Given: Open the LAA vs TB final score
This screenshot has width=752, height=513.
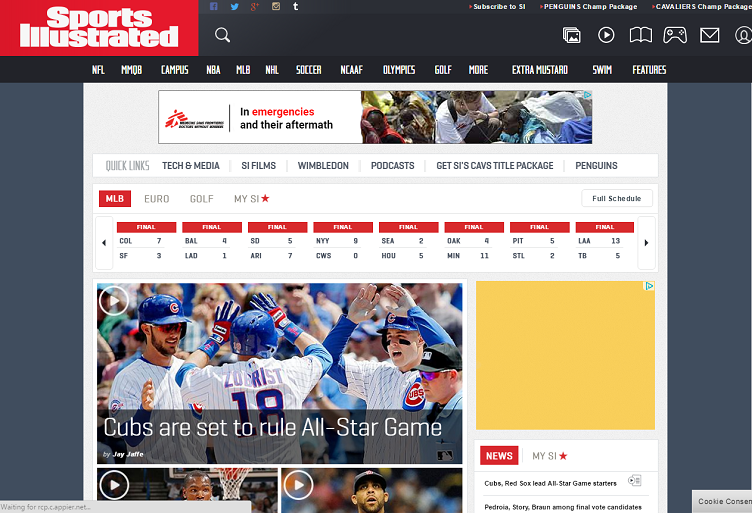Looking at the screenshot, I should 605,242.
